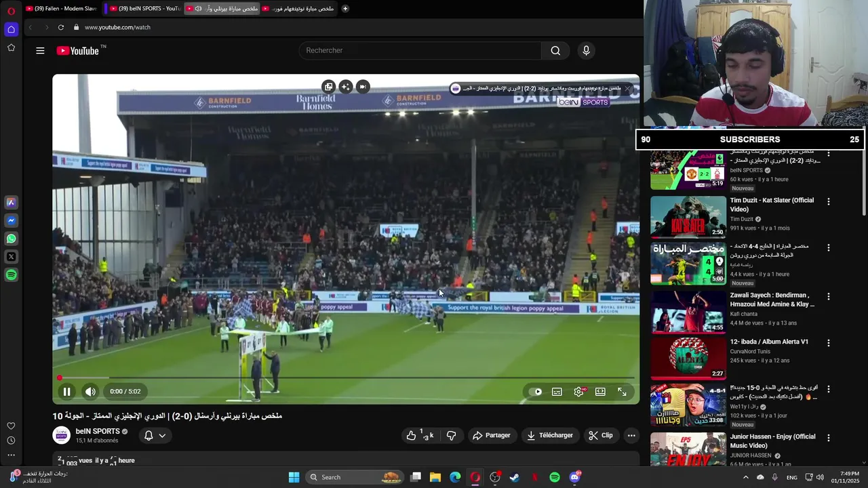Open Aria AI in the sidebar
Viewport: 868px width, 488px height.
point(11,202)
